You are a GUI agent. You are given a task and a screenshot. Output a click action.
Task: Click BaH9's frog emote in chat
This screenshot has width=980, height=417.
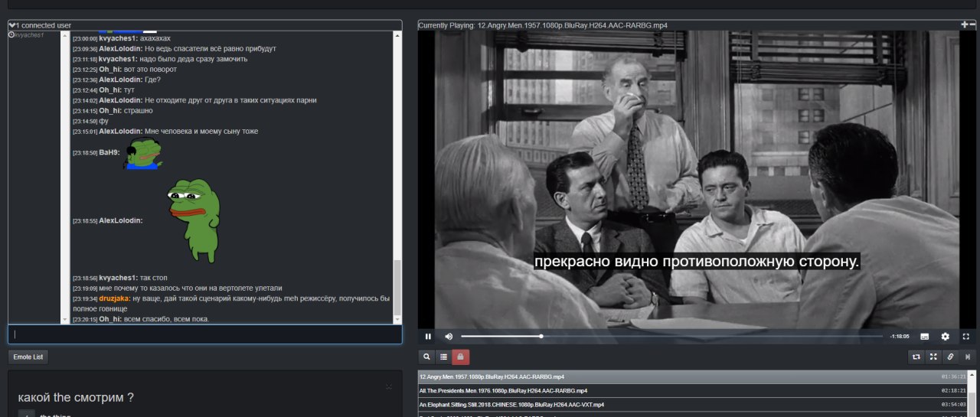coord(144,153)
